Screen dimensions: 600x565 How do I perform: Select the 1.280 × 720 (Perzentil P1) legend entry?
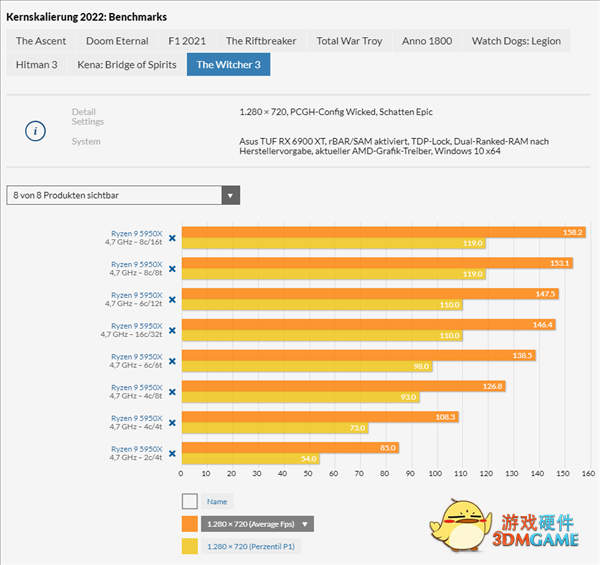(251, 546)
